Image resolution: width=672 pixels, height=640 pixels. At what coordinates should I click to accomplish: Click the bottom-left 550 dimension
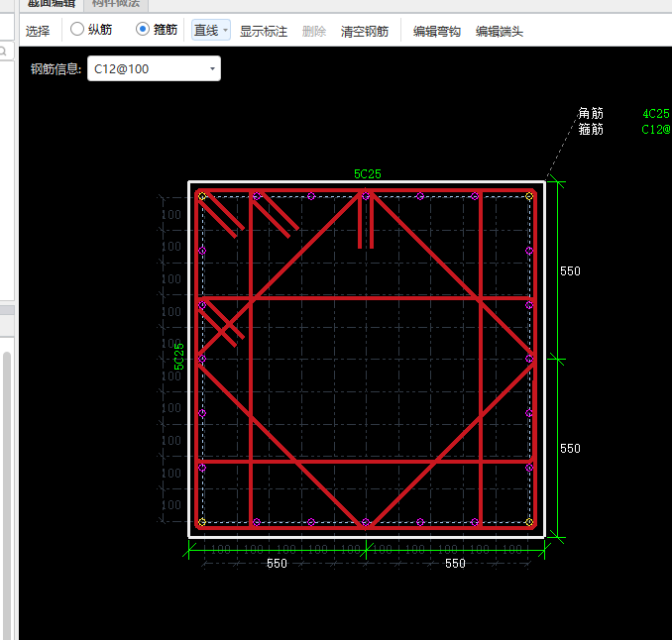coord(277,564)
